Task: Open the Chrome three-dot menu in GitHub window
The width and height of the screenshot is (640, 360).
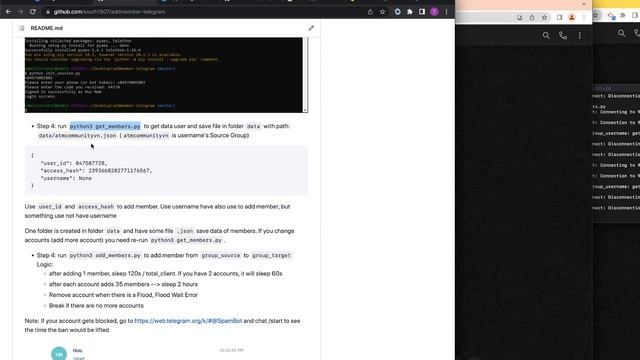Action: [x=447, y=12]
